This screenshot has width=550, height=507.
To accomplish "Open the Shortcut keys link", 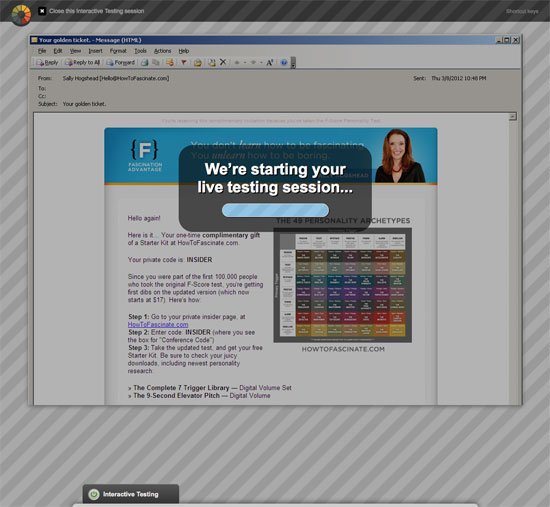I will point(522,11).
